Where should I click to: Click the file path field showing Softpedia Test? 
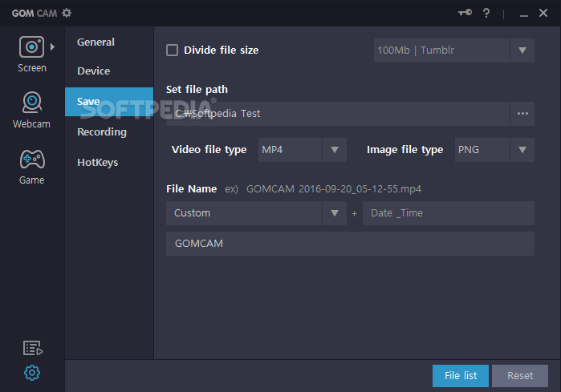tap(337, 114)
